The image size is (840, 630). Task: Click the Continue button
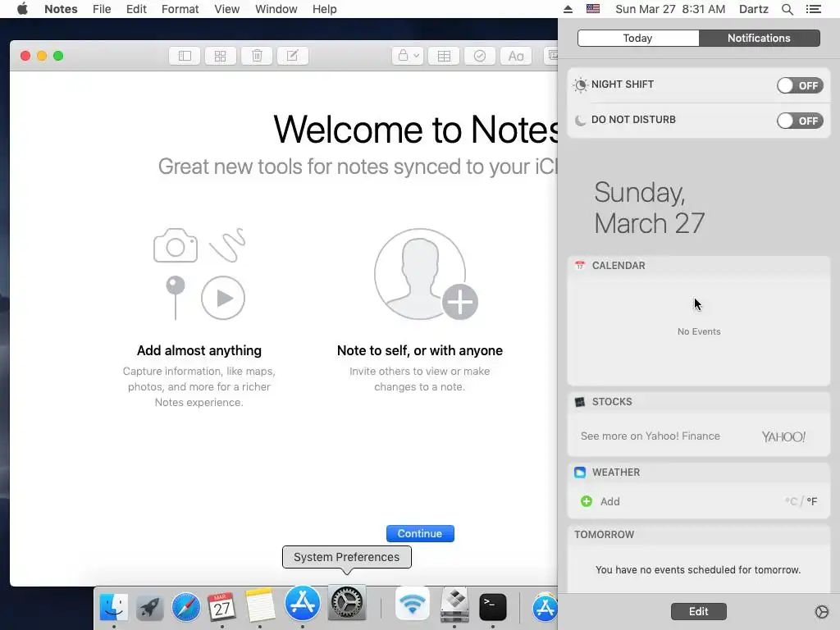[x=420, y=533]
